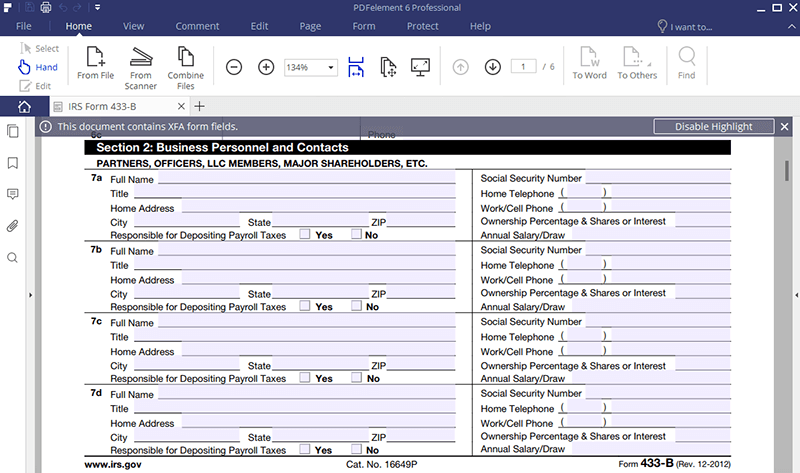Check No for 7d payroll taxes
Image resolution: width=800 pixels, height=473 pixels.
pyautogui.click(x=356, y=449)
